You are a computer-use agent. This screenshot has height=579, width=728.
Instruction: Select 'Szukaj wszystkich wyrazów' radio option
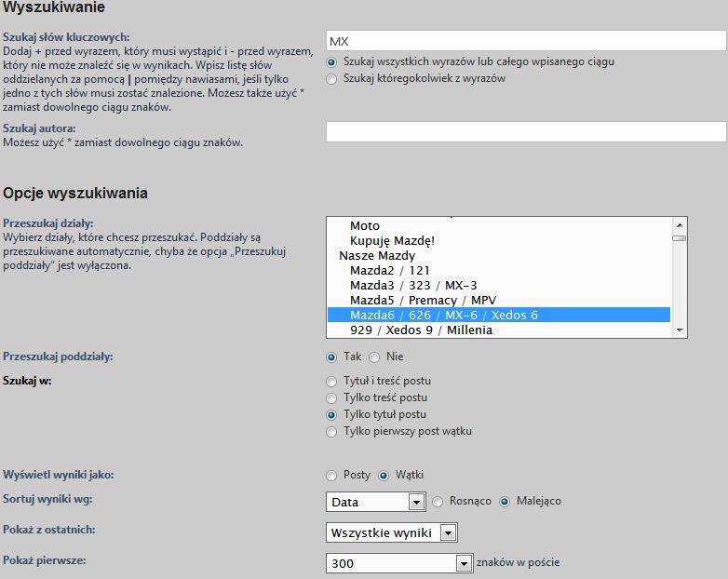(x=331, y=62)
